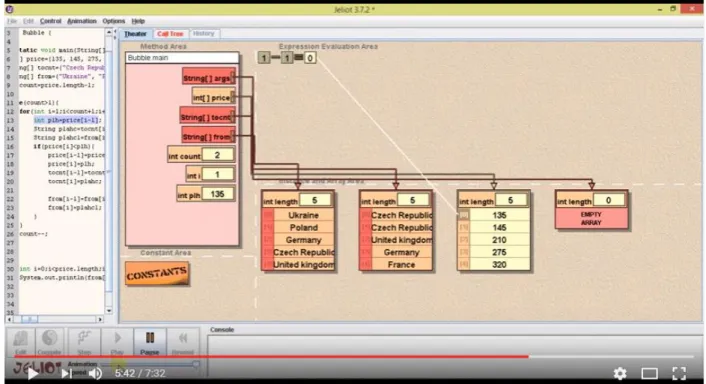This screenshot has width=706, height=384.
Task: Click the video timestamp 5:42 / 7:32
Action: point(140,373)
